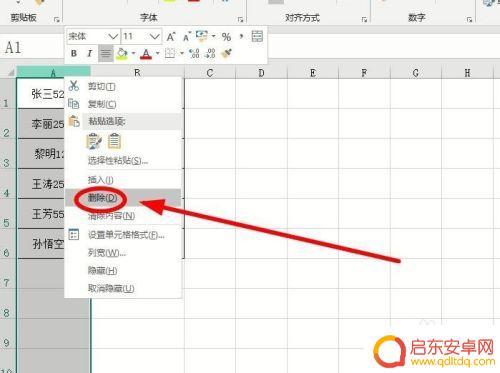
Task: Select column G header
Action: tap(416, 72)
